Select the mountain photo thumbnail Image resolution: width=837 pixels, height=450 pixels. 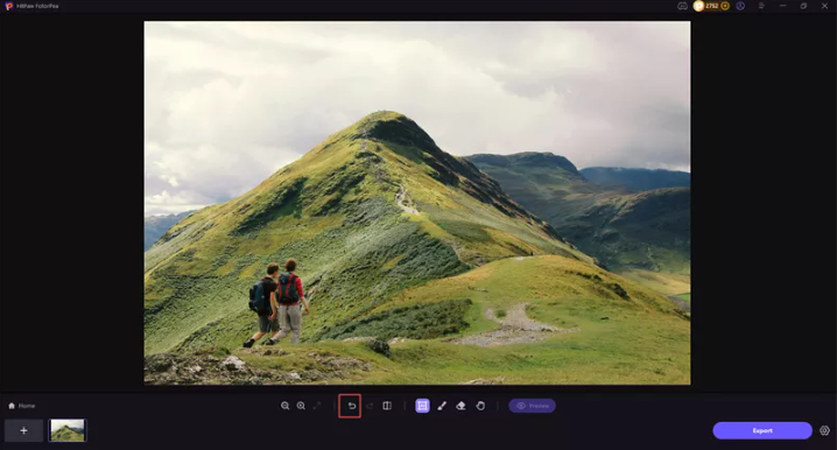click(x=68, y=430)
